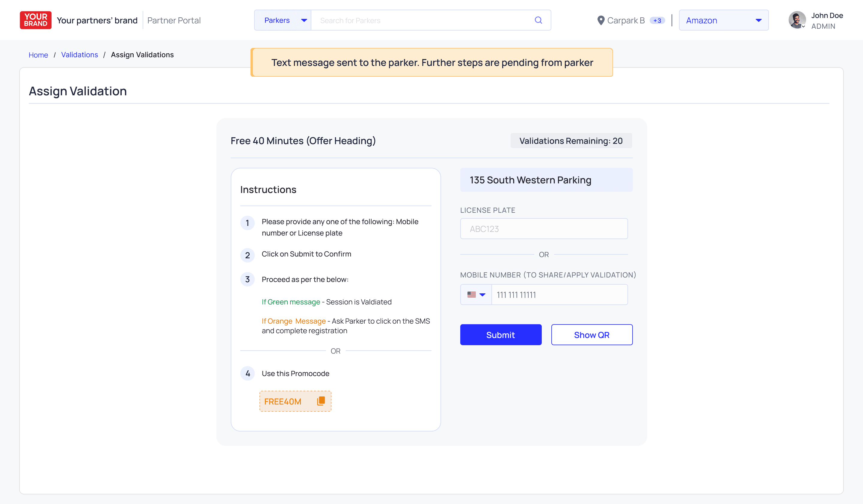Focus the License Plate input field
Viewport: 863px width, 504px height.
tap(544, 229)
